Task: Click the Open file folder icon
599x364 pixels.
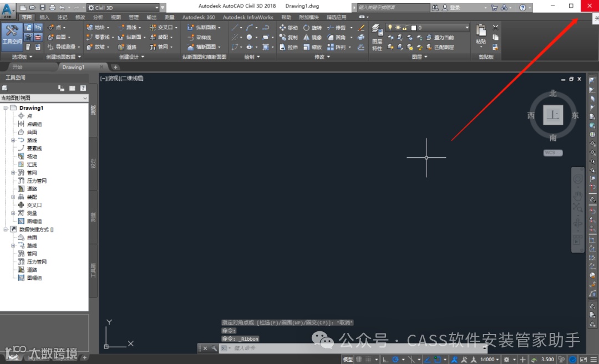Action: tap(33, 7)
